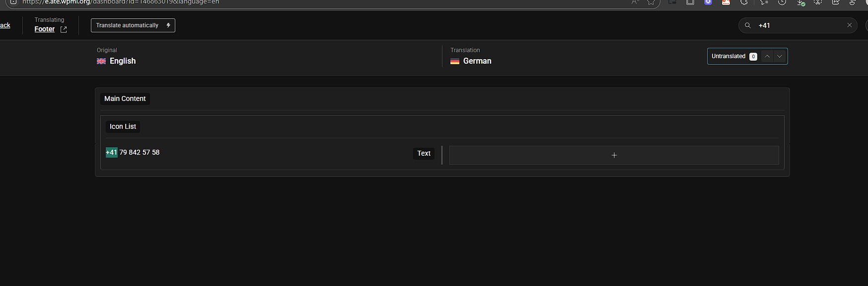The image size is (868, 286).
Task: Select the Main Content section label
Action: [x=125, y=98]
